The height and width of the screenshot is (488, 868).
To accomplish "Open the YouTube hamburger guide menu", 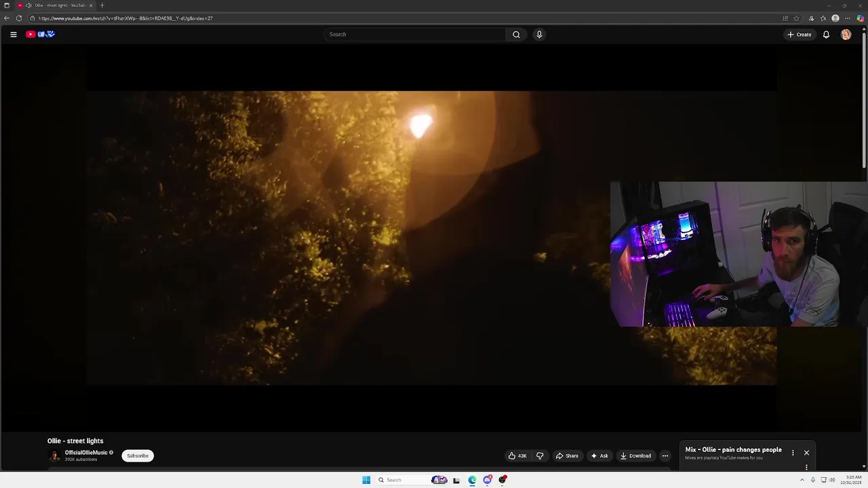I will [13, 35].
